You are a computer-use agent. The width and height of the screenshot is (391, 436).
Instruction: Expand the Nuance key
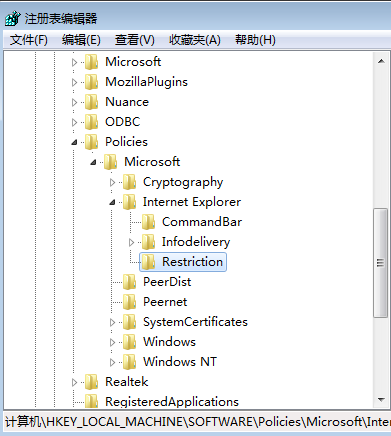[74, 102]
